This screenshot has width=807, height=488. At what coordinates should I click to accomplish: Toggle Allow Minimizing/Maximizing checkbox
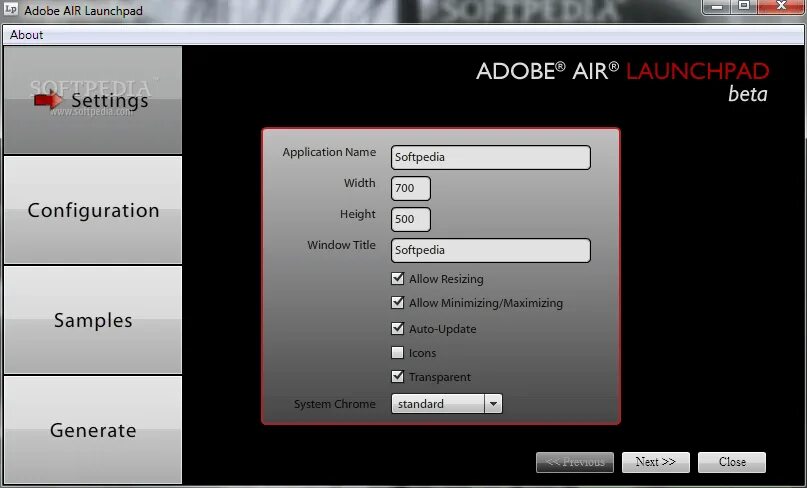[397, 302]
